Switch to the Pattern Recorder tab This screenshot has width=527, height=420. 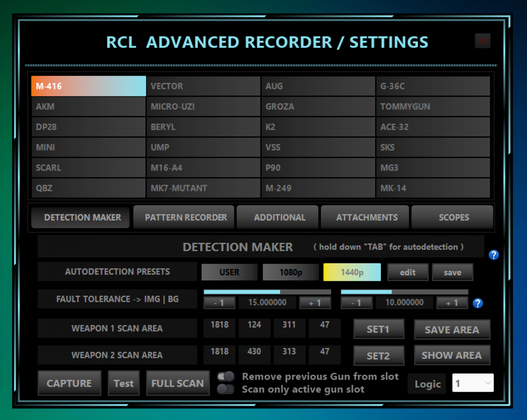pyautogui.click(x=184, y=217)
